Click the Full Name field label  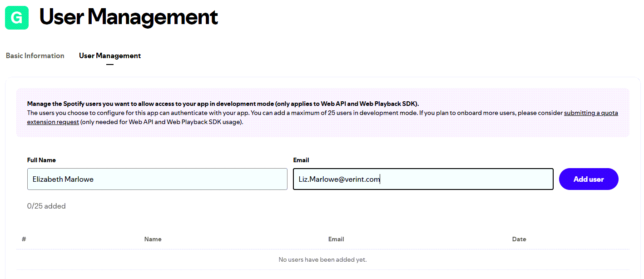coord(41,160)
